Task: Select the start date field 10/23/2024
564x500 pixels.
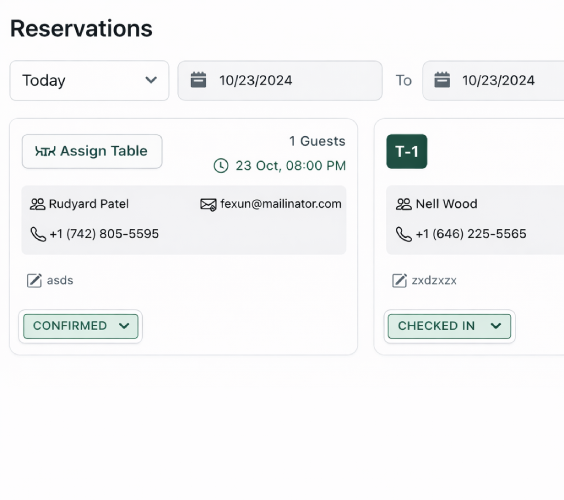Action: point(280,81)
